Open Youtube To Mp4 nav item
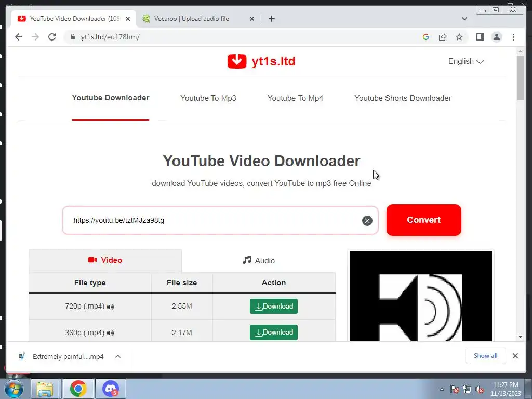 295,98
